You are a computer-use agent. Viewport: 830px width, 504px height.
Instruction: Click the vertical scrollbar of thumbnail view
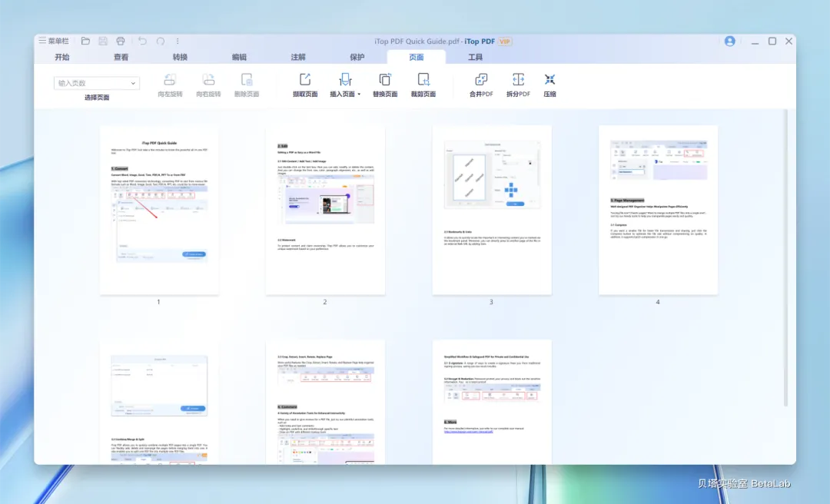[785, 258]
